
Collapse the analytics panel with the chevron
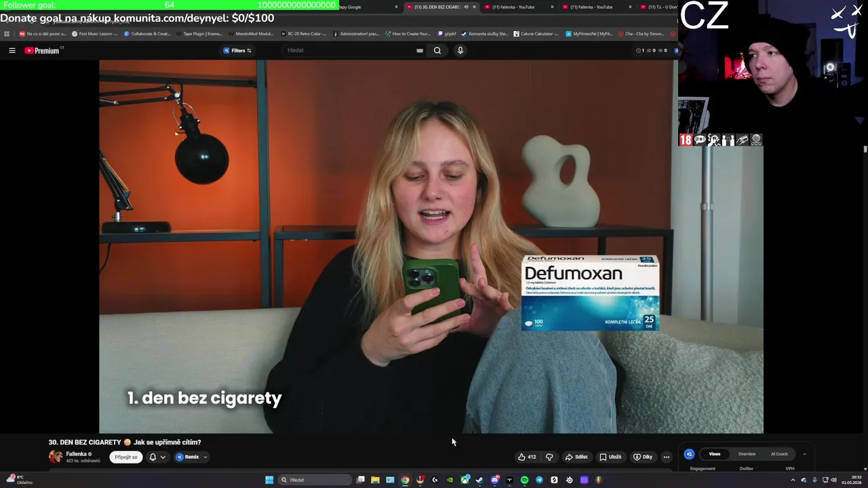click(x=804, y=454)
